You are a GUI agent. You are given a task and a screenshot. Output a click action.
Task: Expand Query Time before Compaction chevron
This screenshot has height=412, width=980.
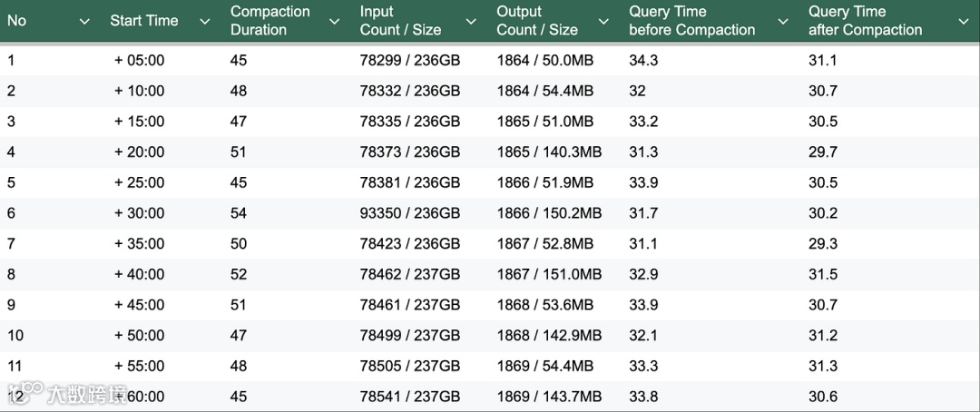click(x=783, y=21)
